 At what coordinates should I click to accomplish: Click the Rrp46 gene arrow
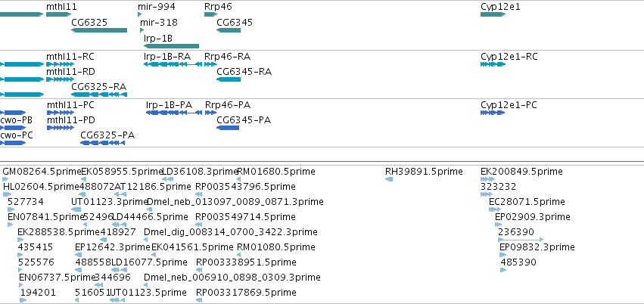(x=210, y=14)
